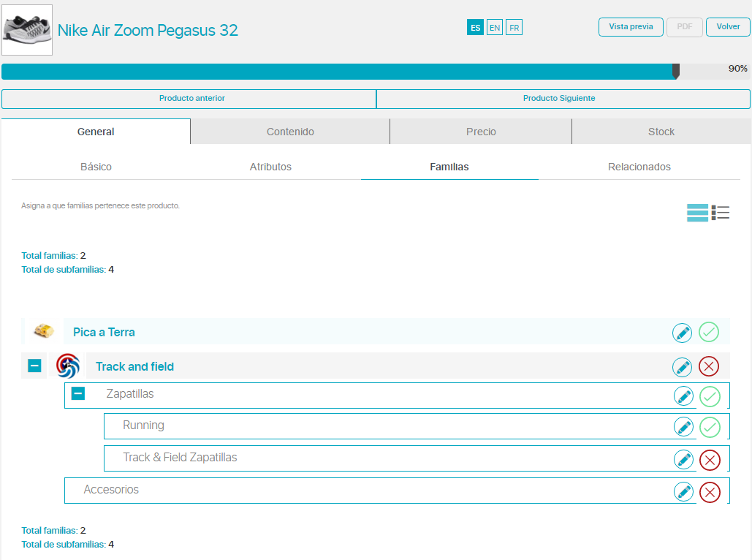This screenshot has width=752, height=560.
Task: Switch language to EN
Action: click(x=495, y=27)
